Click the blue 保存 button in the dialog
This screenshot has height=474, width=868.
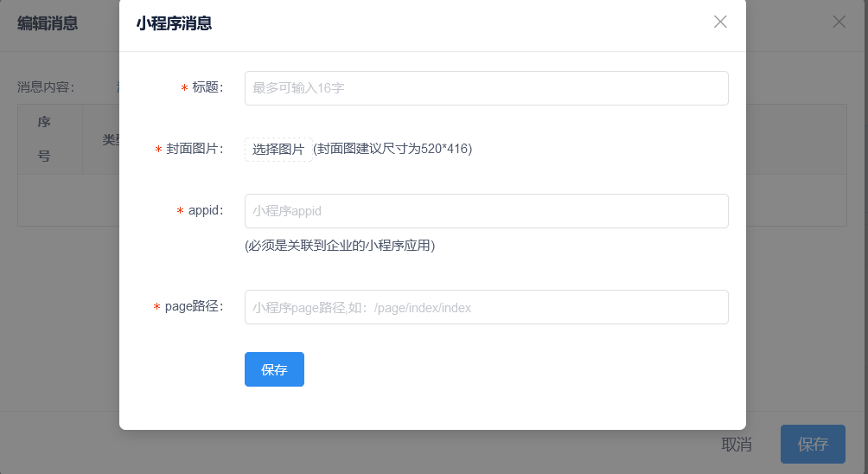pos(275,369)
